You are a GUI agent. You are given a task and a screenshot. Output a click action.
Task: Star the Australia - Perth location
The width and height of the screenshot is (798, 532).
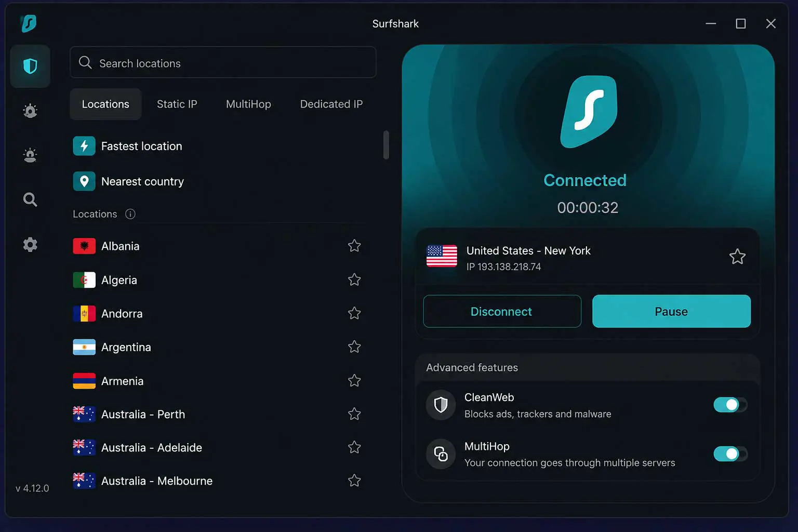[354, 414]
